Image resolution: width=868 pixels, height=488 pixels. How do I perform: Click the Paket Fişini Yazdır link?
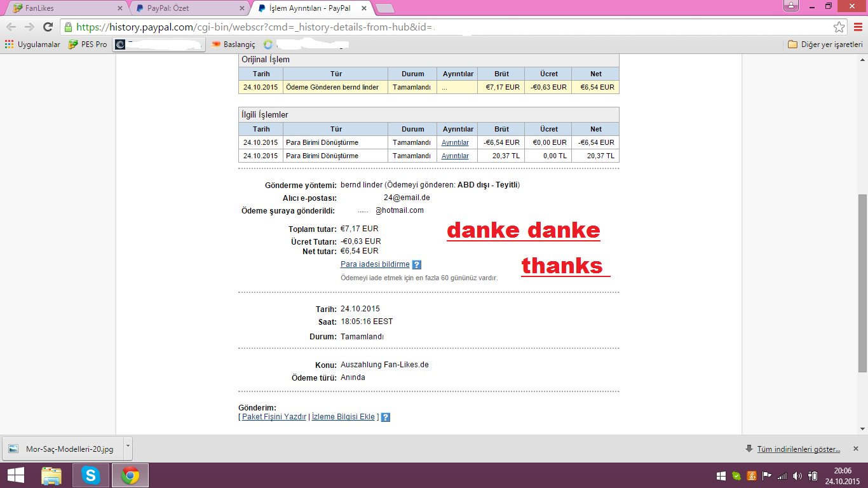274,417
